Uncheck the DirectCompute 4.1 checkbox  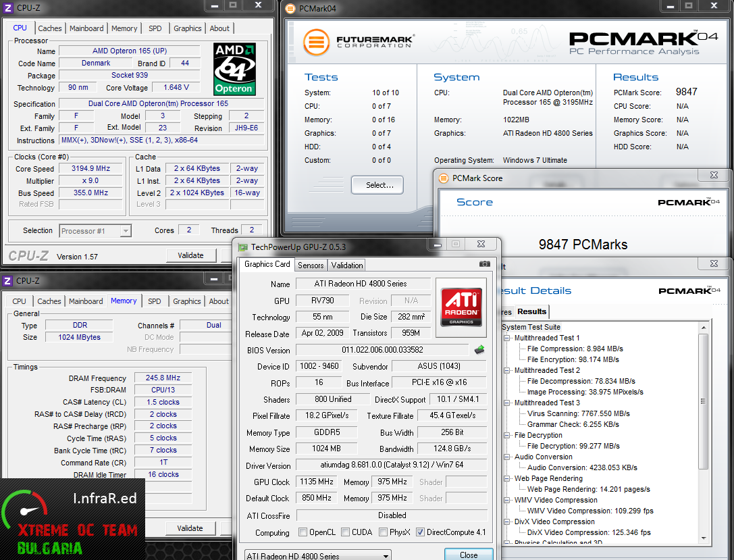[x=421, y=532]
